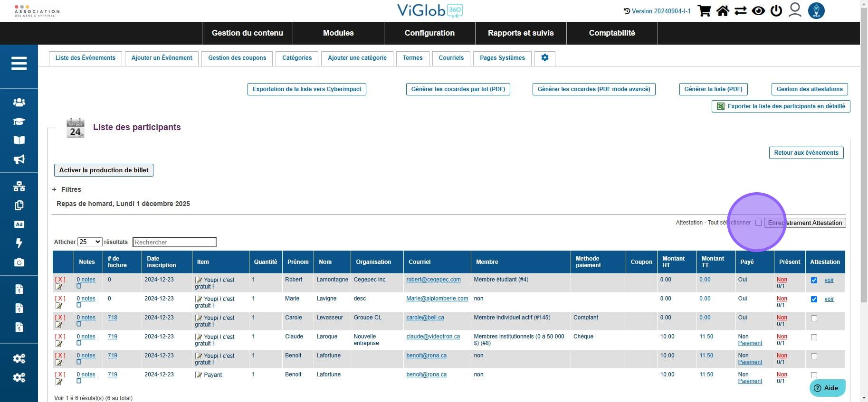Screen dimensions: 868x402
Task: Open the copy pages icon in the sidebar
Action: click(x=19, y=206)
